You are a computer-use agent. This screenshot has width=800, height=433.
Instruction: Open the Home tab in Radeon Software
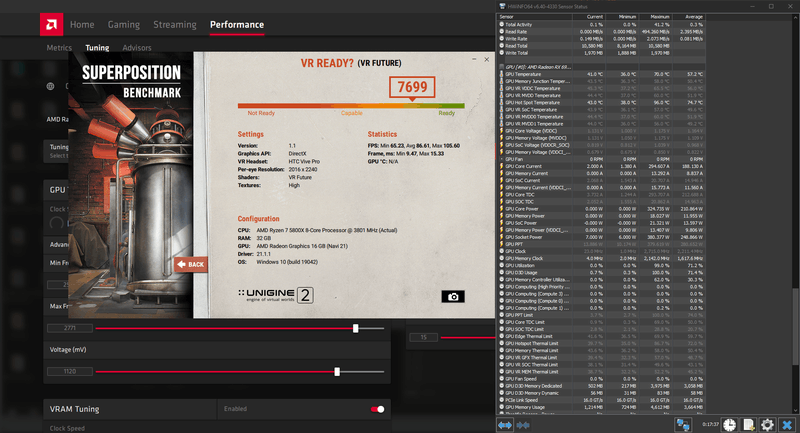[82, 24]
